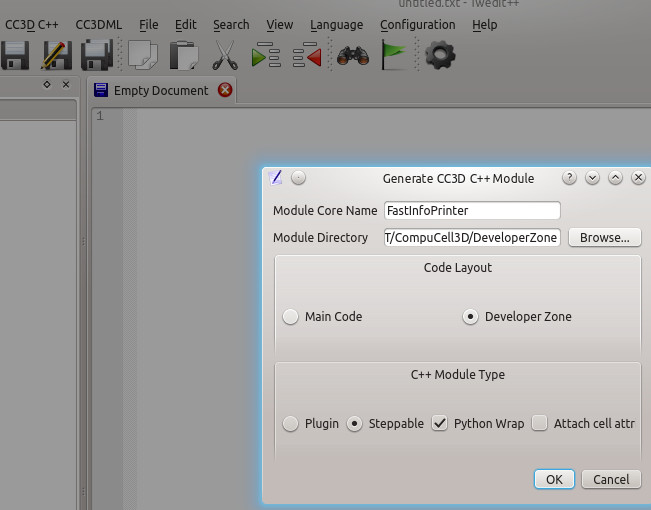Viewport: 651px width, 510px height.
Task: Click the green flag bookmark icon
Action: pyautogui.click(x=395, y=55)
